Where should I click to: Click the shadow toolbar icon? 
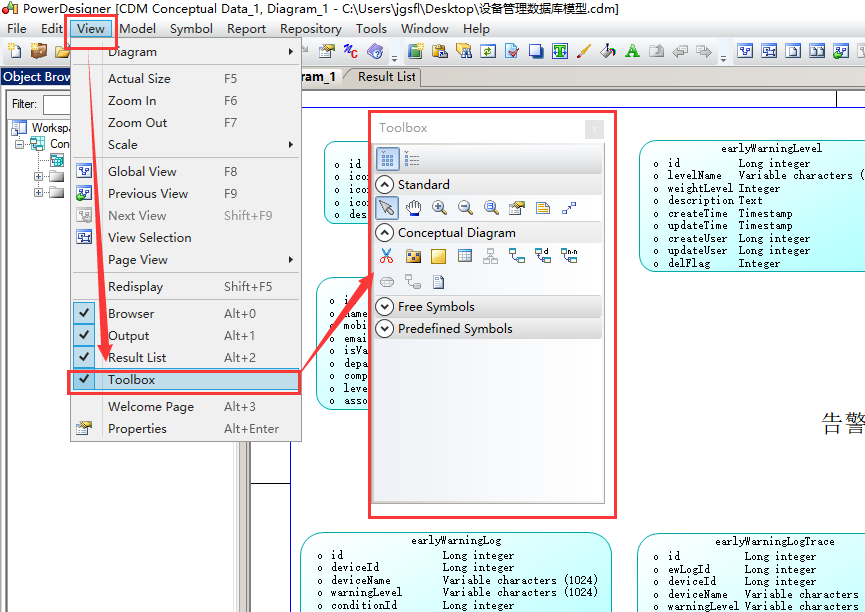pyautogui.click(x=536, y=51)
